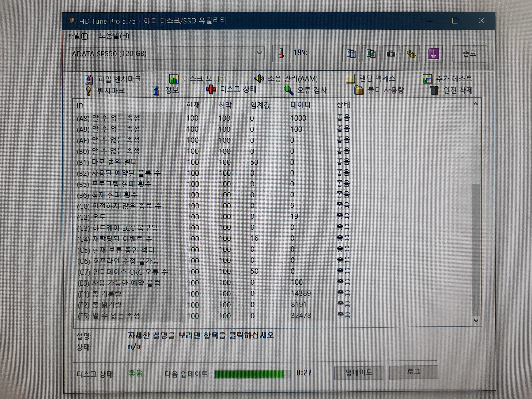Switch to the 추가 테스트 tab

click(x=447, y=79)
